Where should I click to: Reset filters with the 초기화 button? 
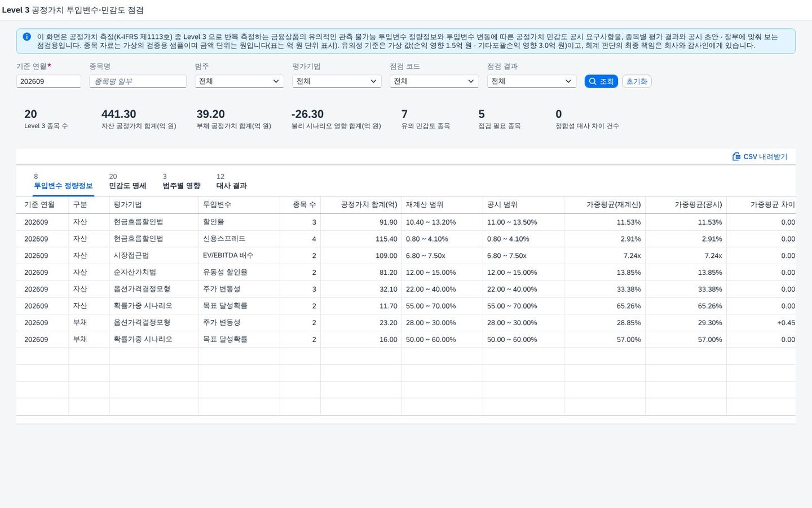coord(637,81)
